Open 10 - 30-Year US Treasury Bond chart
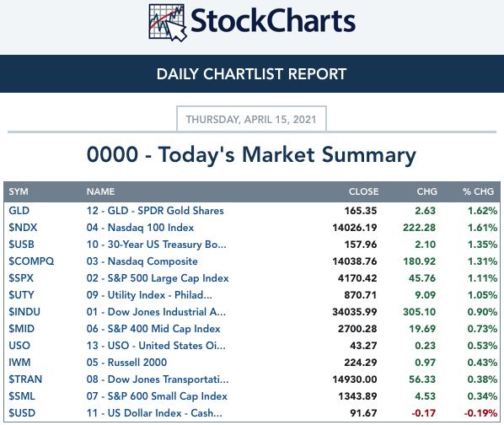Viewport: 504px width, 425px height. tap(156, 245)
